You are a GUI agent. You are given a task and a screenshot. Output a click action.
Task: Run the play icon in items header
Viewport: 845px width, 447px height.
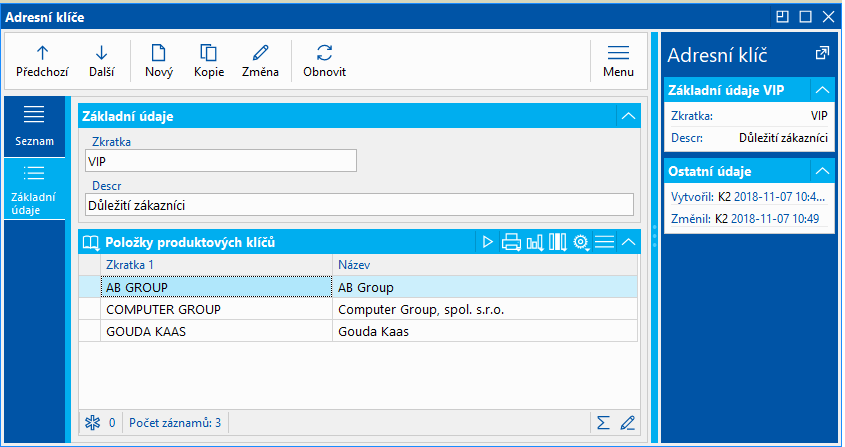click(x=488, y=243)
